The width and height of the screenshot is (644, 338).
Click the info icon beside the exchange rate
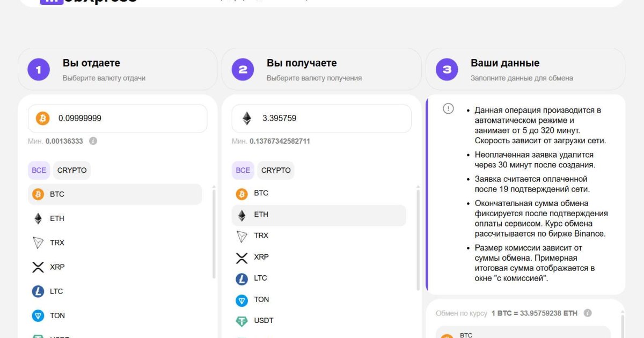tap(588, 313)
